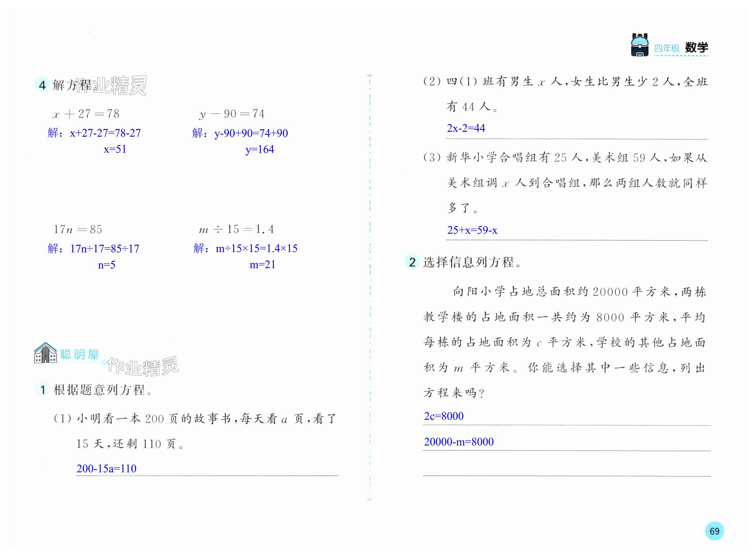
Task: Click the answer 2c=8000
Action: coord(443,416)
